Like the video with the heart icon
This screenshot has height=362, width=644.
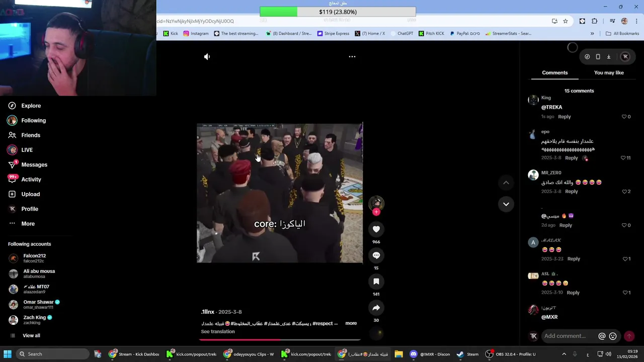point(376,229)
